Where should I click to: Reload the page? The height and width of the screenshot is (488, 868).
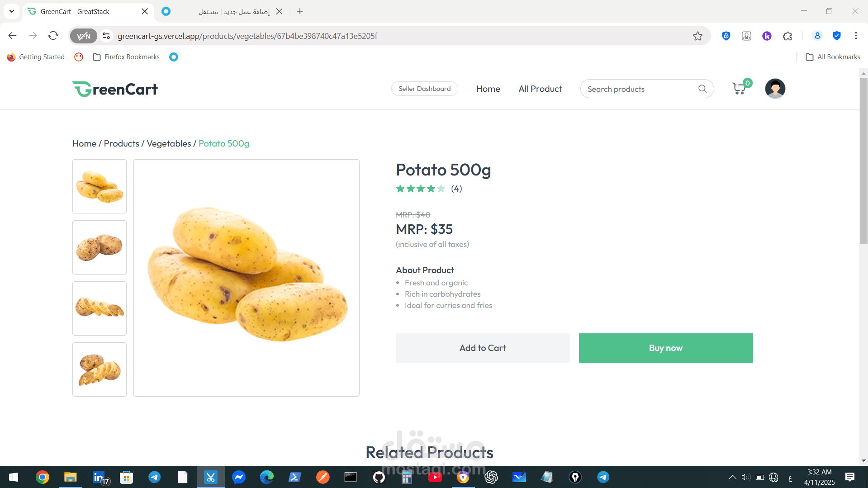tap(53, 36)
